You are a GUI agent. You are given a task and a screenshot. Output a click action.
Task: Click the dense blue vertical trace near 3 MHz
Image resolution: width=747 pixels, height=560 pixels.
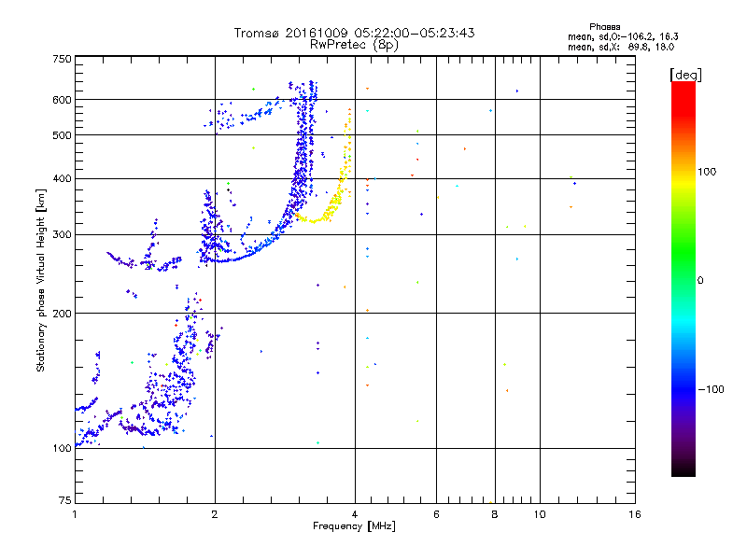coord(301,157)
